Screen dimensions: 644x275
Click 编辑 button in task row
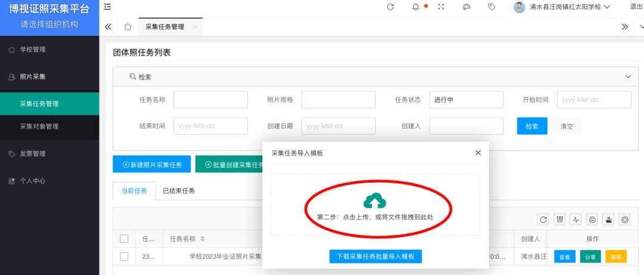pos(616,257)
